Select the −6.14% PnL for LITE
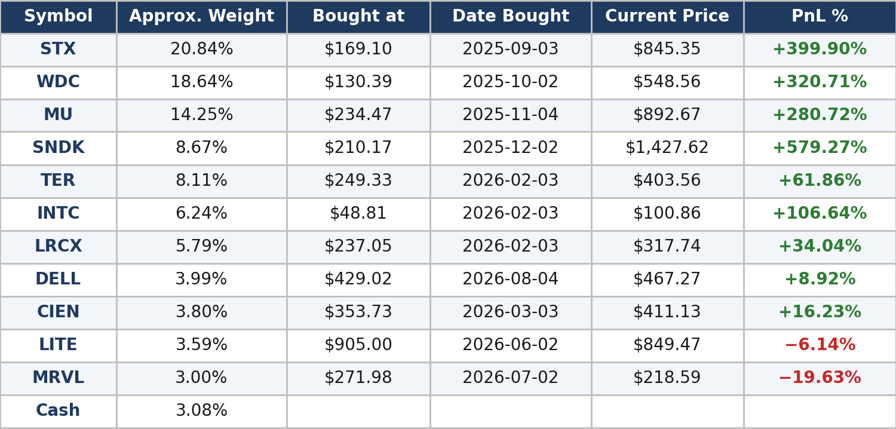Image resolution: width=896 pixels, height=429 pixels. (820, 345)
